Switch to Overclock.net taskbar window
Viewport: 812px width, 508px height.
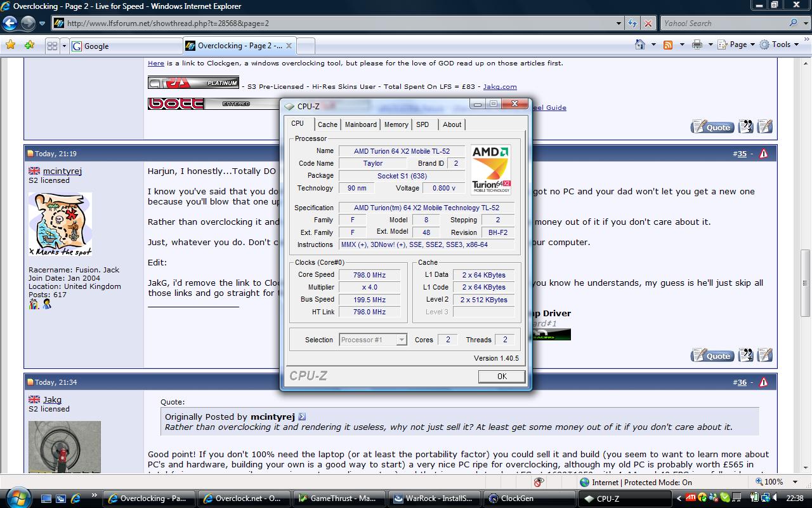click(x=244, y=498)
